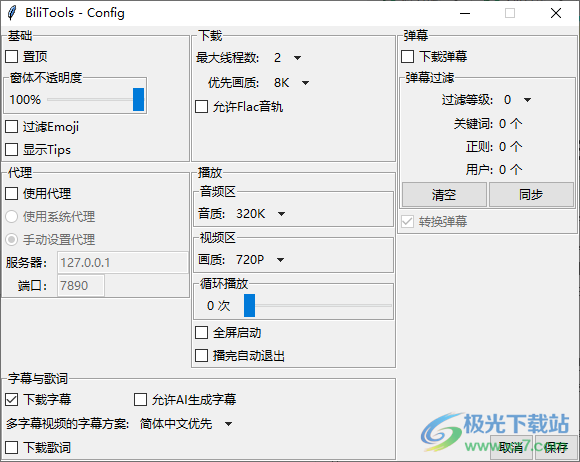
Task: Click the 100% opacity value text
Action: click(x=25, y=100)
